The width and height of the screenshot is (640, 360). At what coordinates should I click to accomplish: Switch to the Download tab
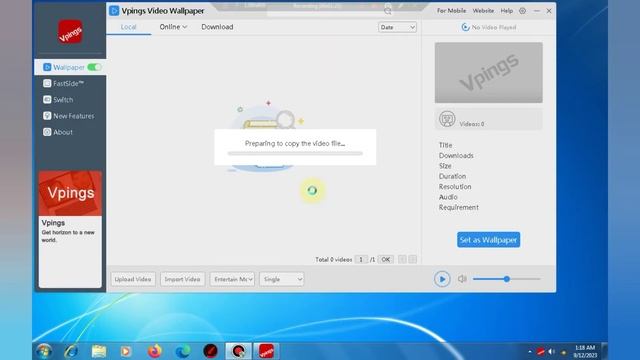pos(217,27)
